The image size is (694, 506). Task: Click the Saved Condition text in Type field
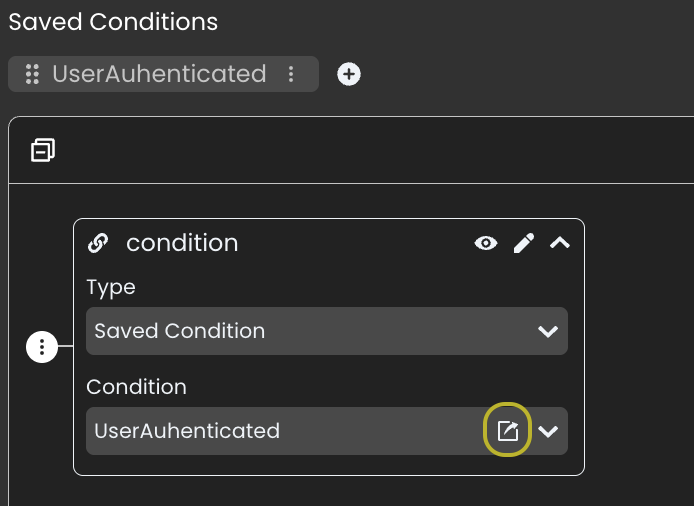tap(180, 331)
